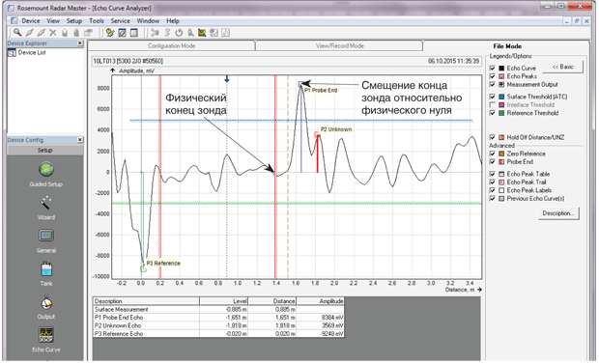Toggle the Echo Peaks checkbox
599x364 pixels.
click(493, 76)
